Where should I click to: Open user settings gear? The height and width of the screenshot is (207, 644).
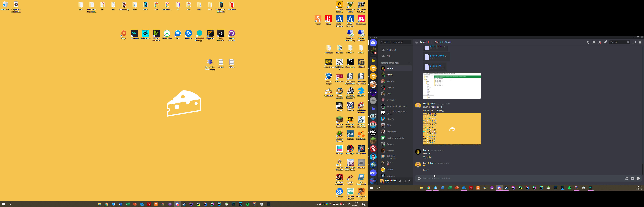tap(409, 181)
